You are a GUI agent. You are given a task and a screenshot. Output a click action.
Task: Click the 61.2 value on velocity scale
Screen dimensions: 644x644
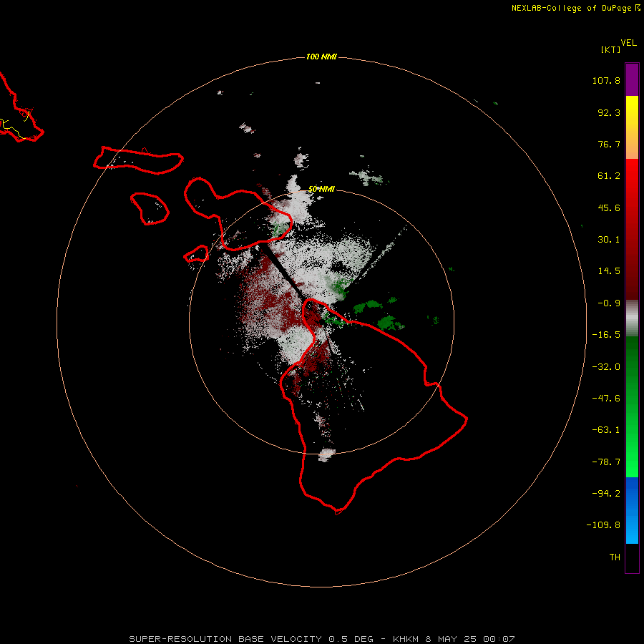[609, 176]
